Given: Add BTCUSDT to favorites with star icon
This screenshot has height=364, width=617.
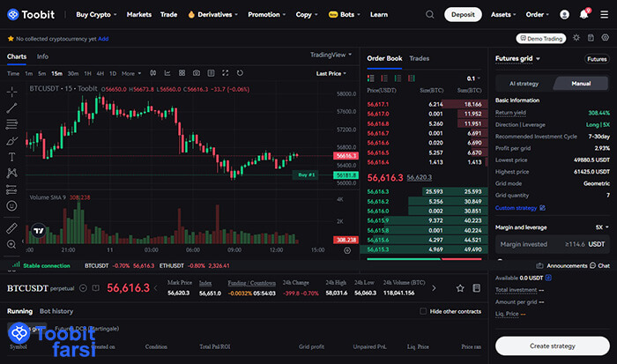Looking at the screenshot, I should (11, 39).
